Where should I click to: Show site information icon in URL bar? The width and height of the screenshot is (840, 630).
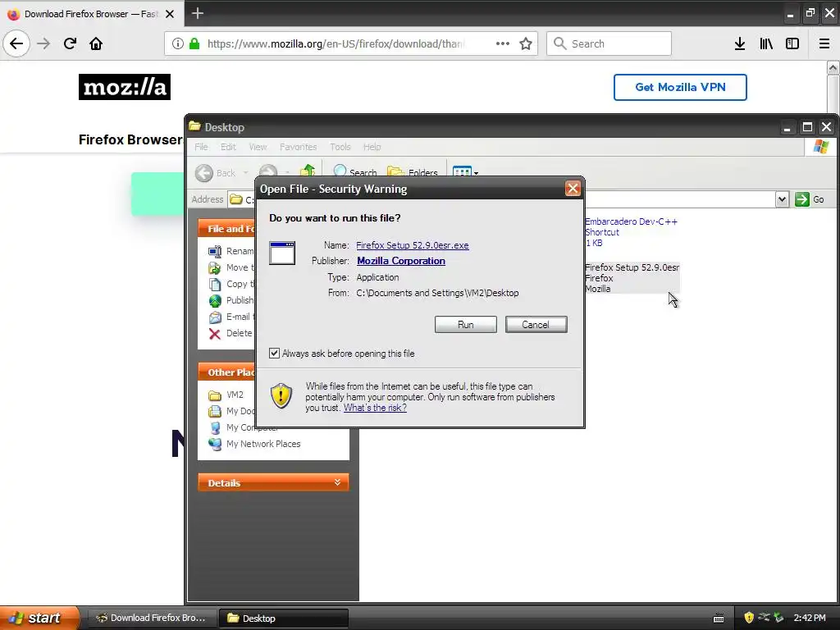point(178,43)
